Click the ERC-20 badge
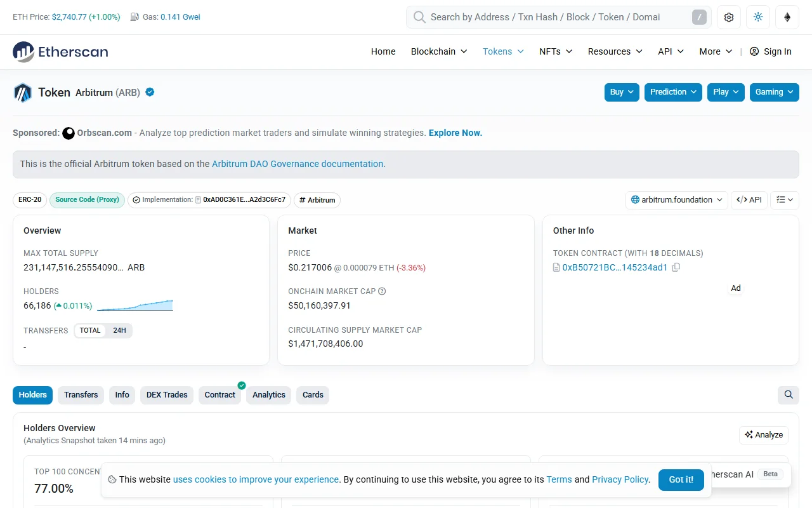This screenshot has height=508, width=812. point(30,200)
